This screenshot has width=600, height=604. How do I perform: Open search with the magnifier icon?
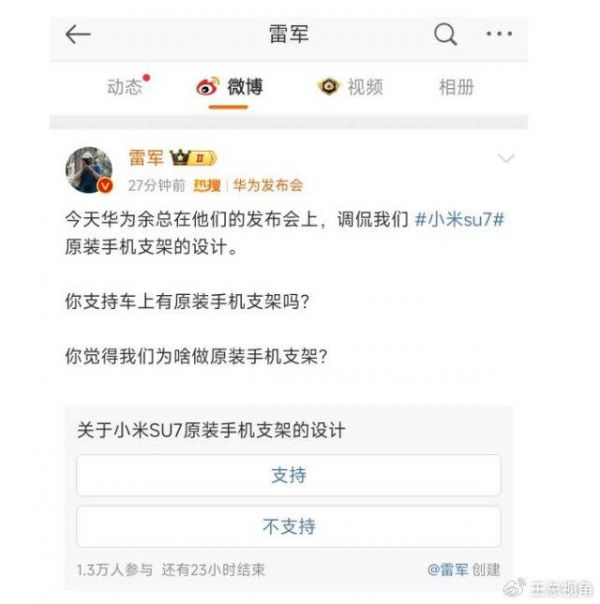pyautogui.click(x=446, y=34)
